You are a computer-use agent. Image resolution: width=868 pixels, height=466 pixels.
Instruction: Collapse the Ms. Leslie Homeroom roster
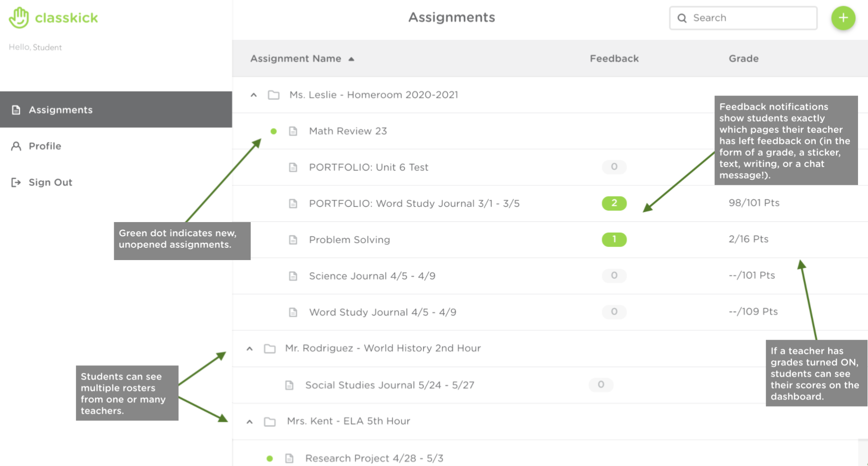254,95
